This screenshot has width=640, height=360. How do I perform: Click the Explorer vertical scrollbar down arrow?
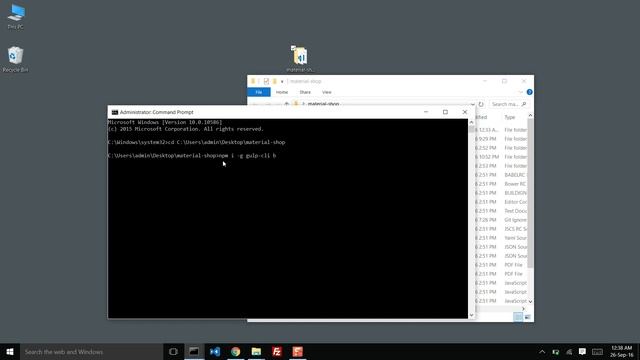coord(530,301)
